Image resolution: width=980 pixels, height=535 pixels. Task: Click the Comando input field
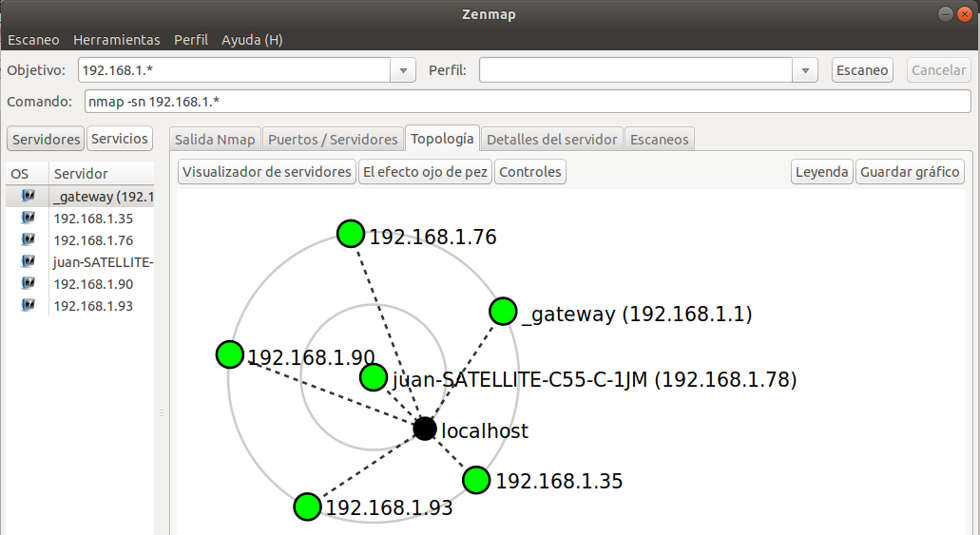coord(526,102)
